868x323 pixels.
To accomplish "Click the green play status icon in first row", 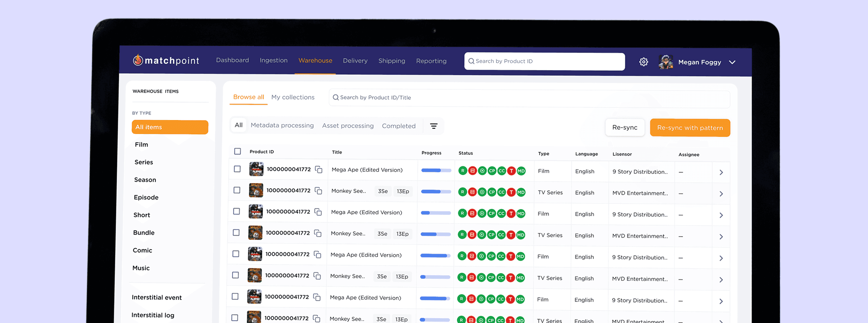I will coord(482,171).
